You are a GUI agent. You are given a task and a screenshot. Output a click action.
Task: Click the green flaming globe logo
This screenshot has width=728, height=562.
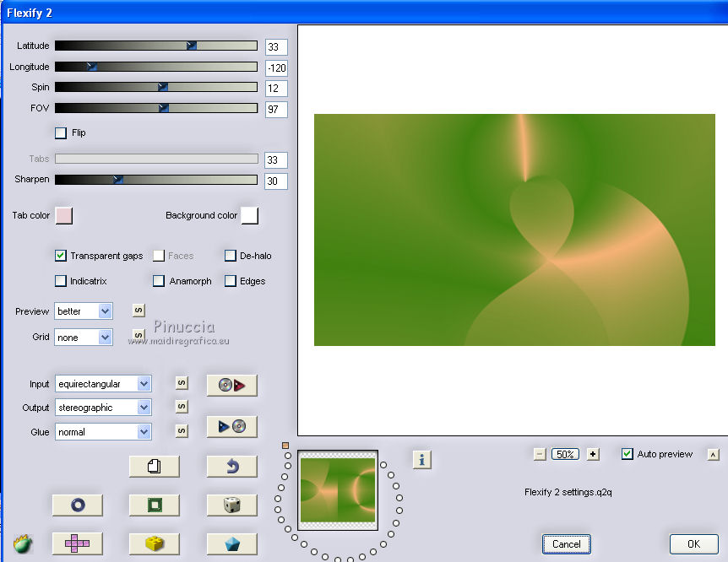[x=22, y=544]
